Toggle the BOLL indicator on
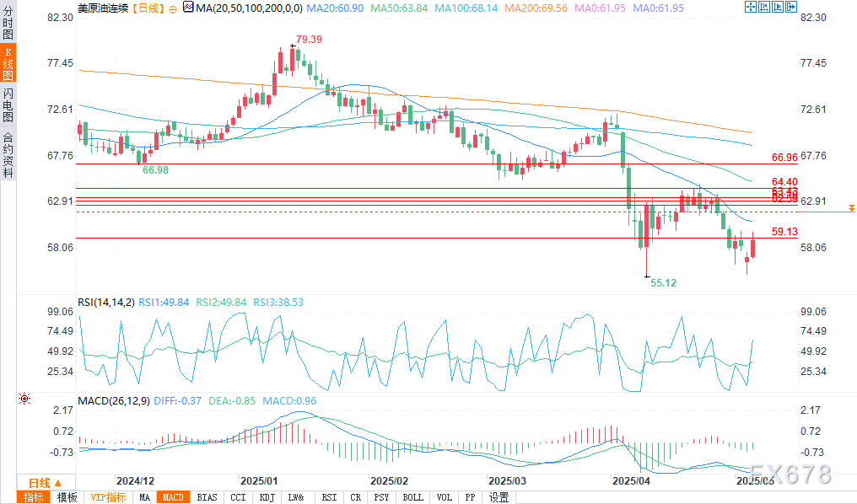This screenshot has width=857, height=504. tap(412, 497)
